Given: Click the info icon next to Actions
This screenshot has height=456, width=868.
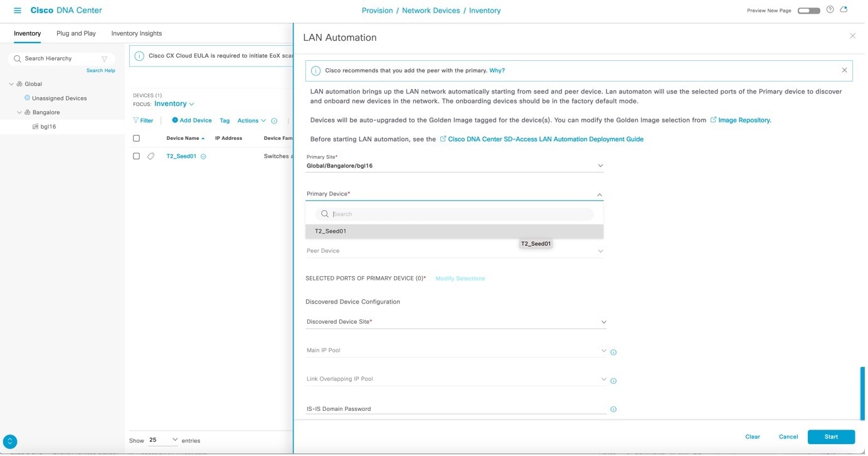Looking at the screenshot, I should tap(275, 121).
